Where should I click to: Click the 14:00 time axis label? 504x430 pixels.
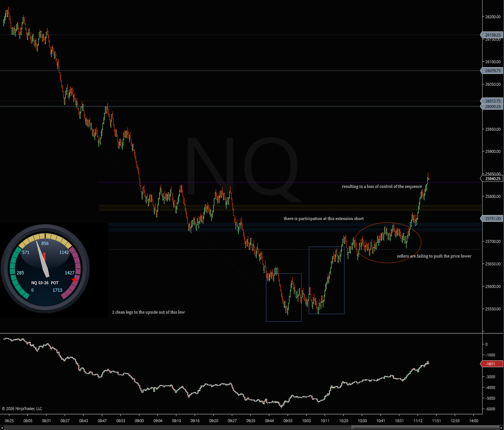coord(473,420)
